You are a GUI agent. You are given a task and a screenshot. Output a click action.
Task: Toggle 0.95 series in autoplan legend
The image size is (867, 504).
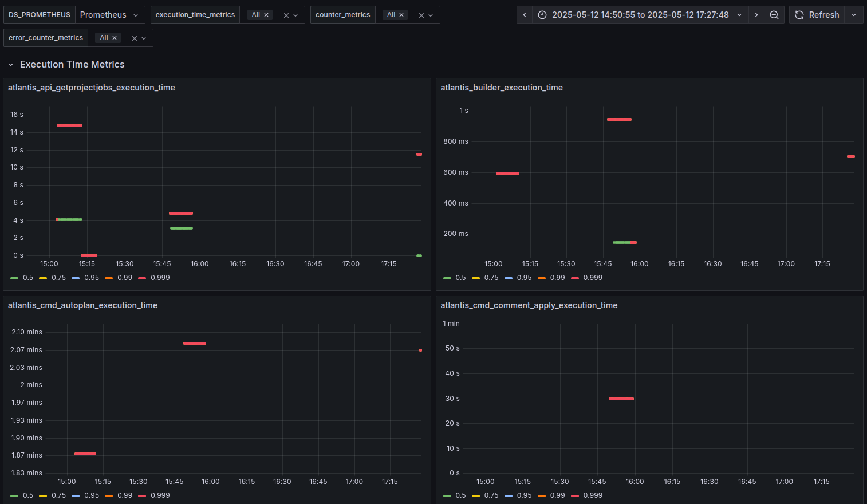pyautogui.click(x=86, y=495)
